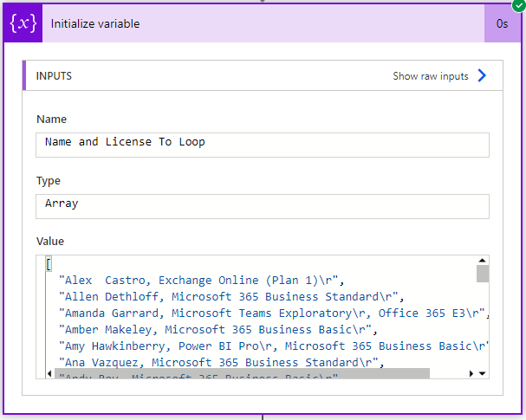526x420 pixels.
Task: Click the Name label above the first field
Action: coord(51,120)
